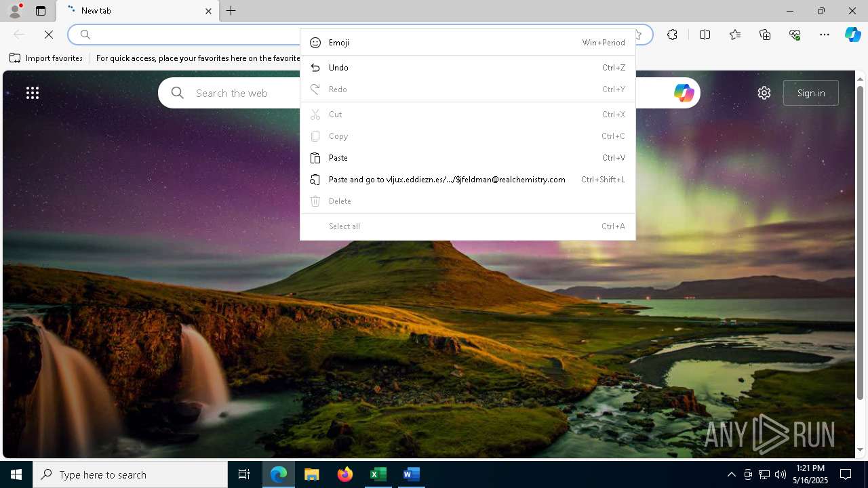Choose Copy in context menu
This screenshot has width=868, height=488.
pyautogui.click(x=468, y=136)
